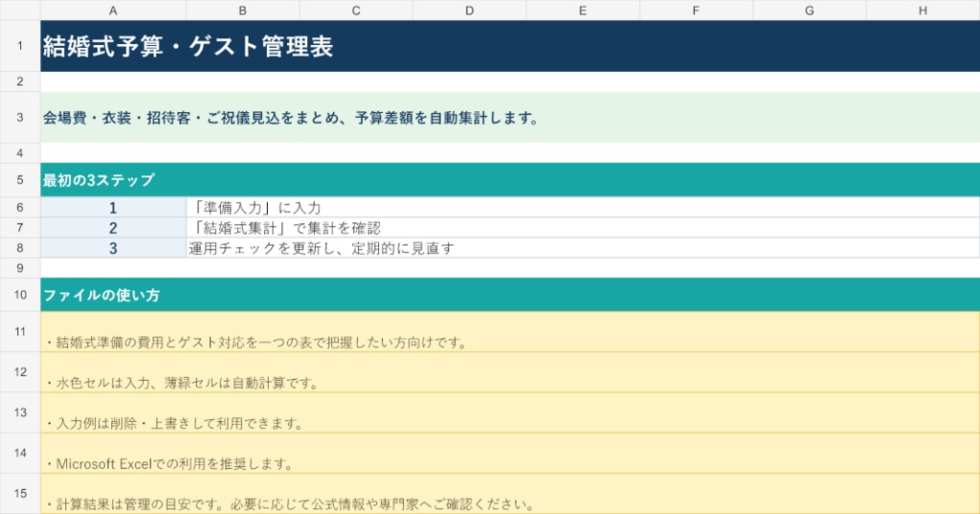Click step number cell 3
The width and height of the screenshot is (980, 514).
(113, 248)
